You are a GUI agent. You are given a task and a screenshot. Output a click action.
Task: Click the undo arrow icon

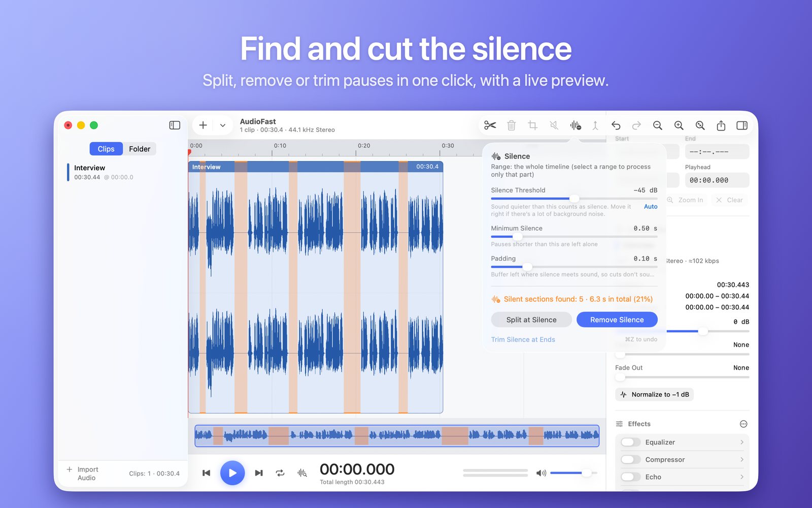click(616, 125)
